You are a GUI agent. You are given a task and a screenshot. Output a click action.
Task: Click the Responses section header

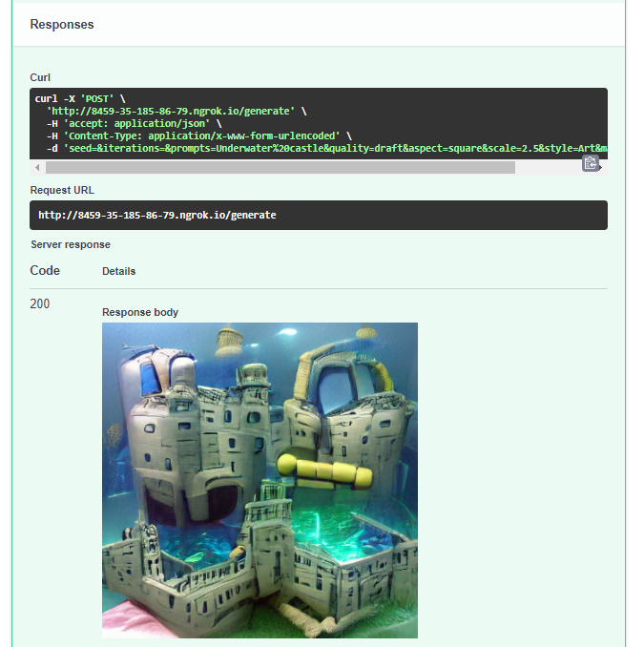[x=62, y=25]
